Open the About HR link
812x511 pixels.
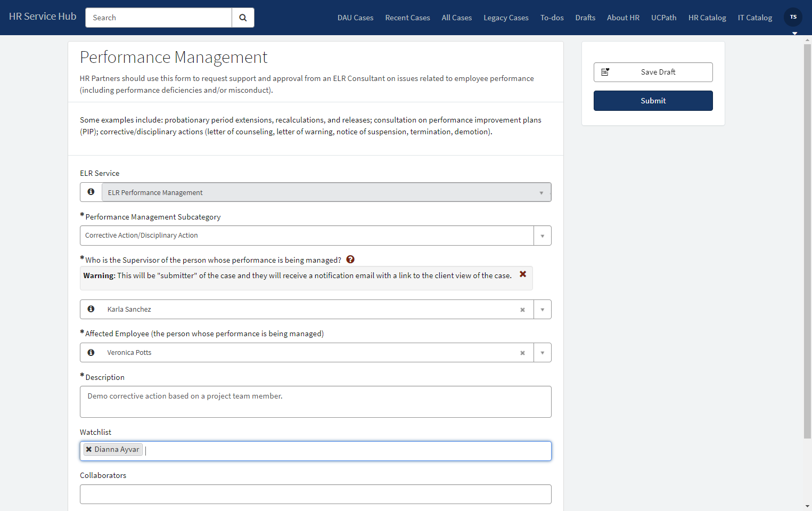pyautogui.click(x=623, y=18)
